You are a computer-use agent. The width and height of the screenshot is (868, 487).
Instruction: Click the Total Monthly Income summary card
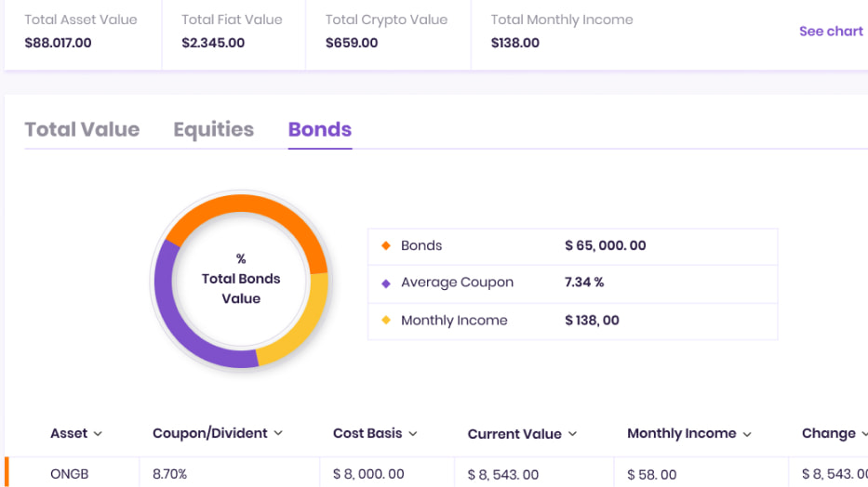tap(562, 32)
